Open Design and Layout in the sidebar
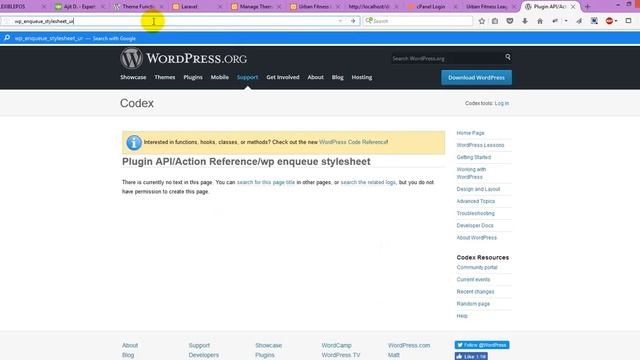Screen dimensions: 640x360 point(478,189)
